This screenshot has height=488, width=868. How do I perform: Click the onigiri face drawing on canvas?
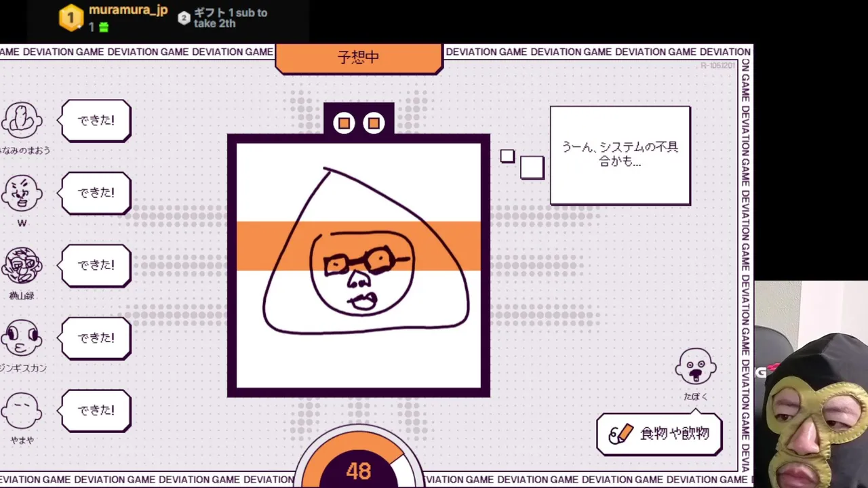[366, 252]
